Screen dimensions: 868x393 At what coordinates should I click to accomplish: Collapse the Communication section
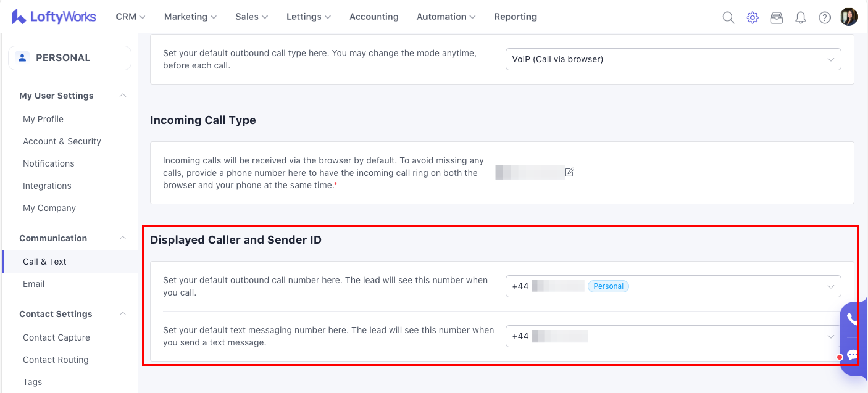coord(123,238)
